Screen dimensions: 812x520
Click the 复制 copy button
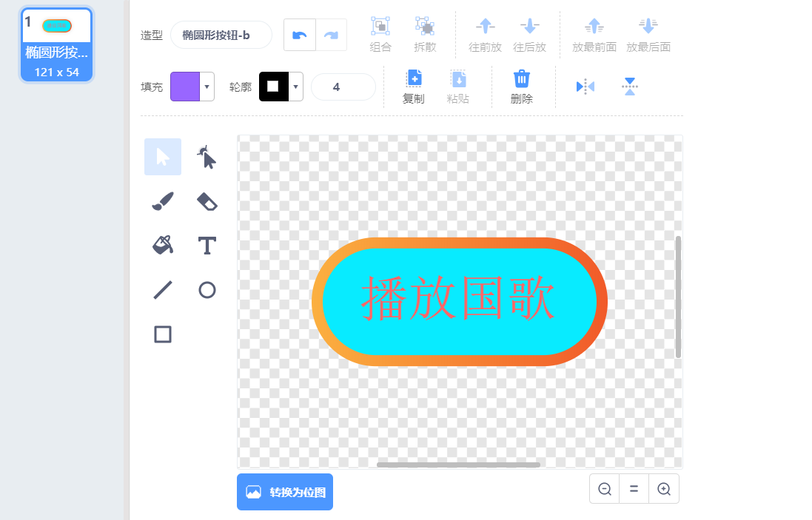414,87
